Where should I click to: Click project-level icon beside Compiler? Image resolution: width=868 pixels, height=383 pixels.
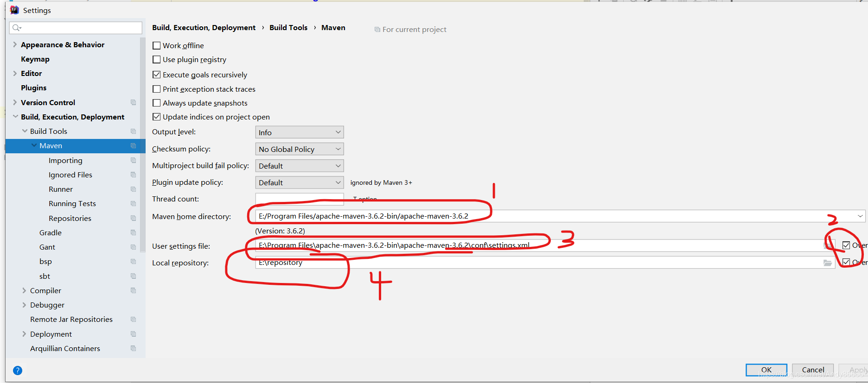134,290
